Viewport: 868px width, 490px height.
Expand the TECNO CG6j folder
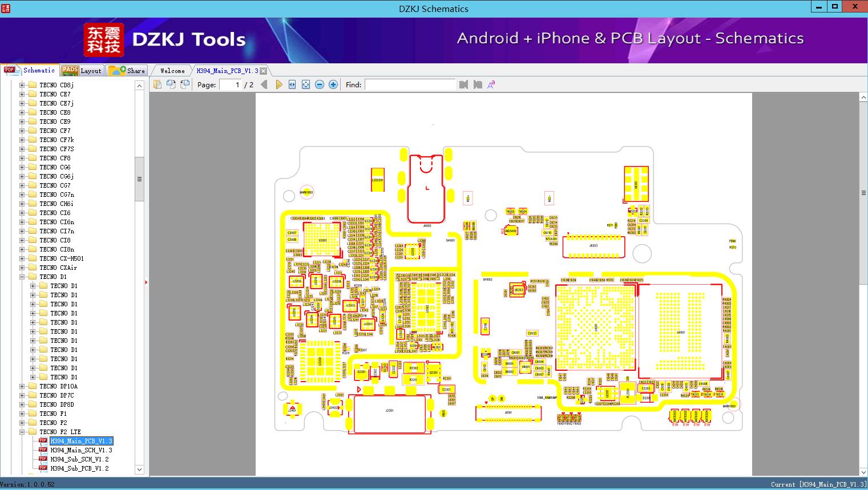tap(22, 176)
